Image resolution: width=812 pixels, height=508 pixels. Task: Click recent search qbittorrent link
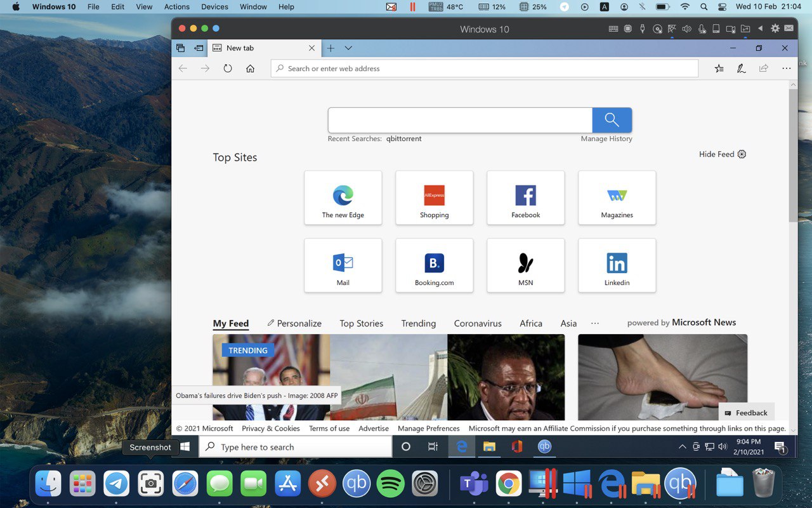pyautogui.click(x=404, y=138)
